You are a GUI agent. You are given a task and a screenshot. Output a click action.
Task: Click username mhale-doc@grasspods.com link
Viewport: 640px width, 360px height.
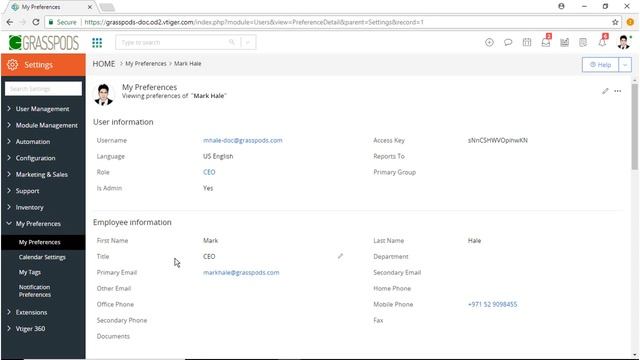243,140
